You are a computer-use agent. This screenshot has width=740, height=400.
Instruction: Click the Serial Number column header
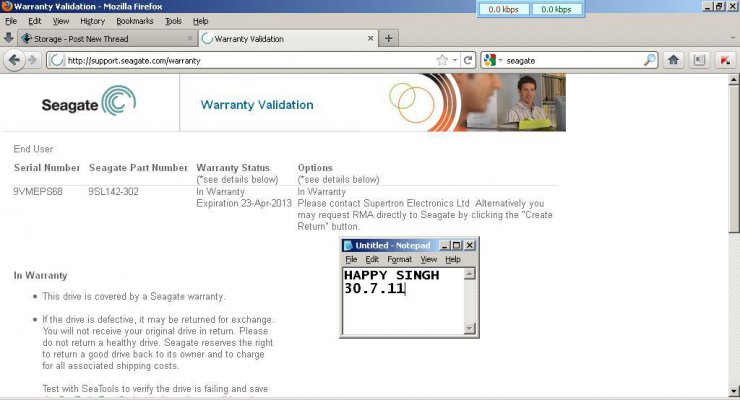coord(47,168)
